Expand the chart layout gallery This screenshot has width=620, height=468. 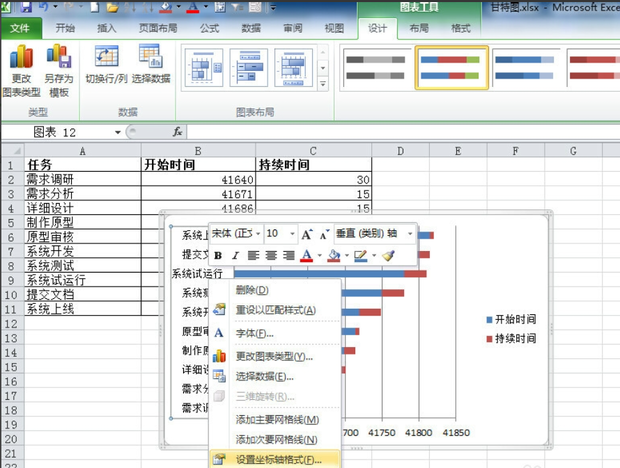pos(323,84)
